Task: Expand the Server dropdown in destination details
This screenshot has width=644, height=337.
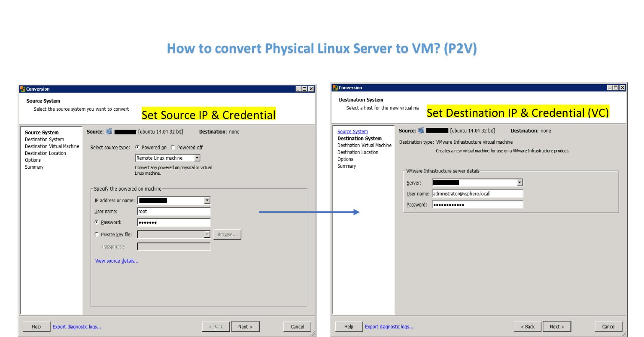Action: point(519,182)
